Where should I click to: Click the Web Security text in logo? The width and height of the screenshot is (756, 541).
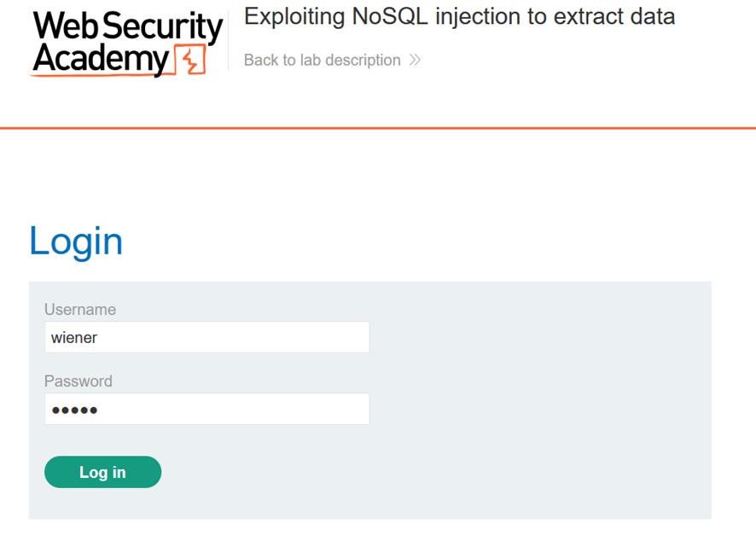click(128, 26)
